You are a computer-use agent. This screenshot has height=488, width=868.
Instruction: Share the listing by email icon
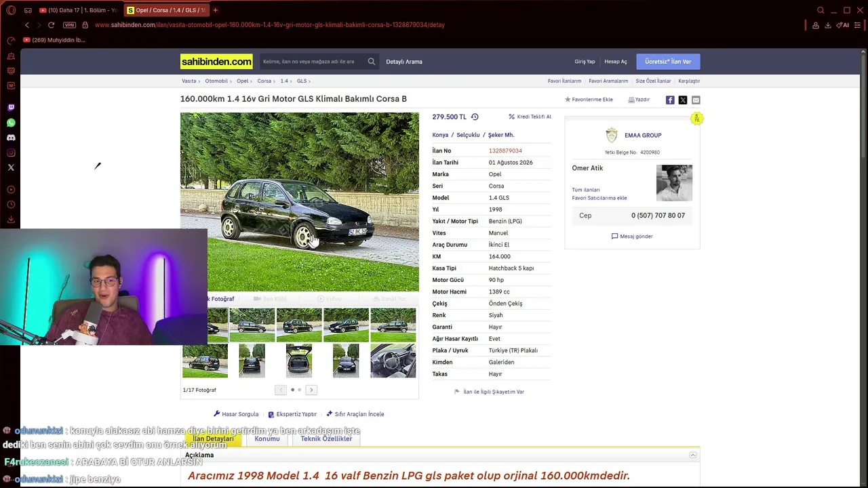(x=696, y=100)
